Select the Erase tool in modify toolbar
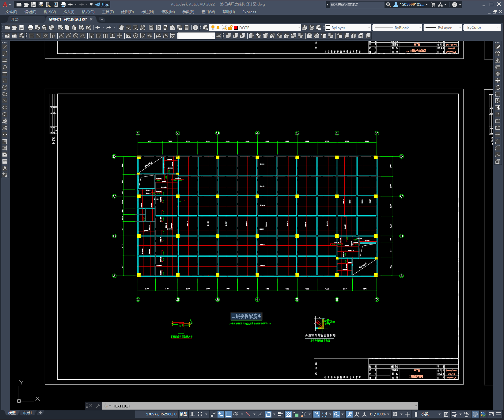The image size is (504, 420). [498, 47]
